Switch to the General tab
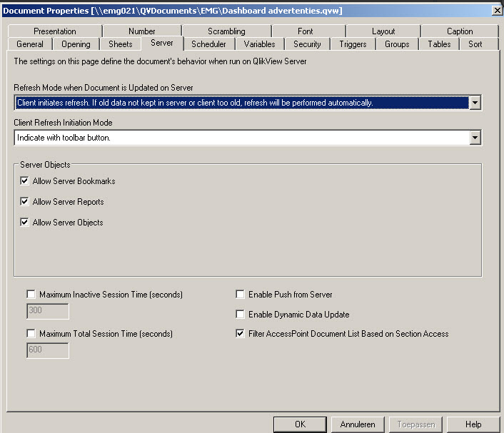This screenshot has height=433, width=504. [x=30, y=44]
